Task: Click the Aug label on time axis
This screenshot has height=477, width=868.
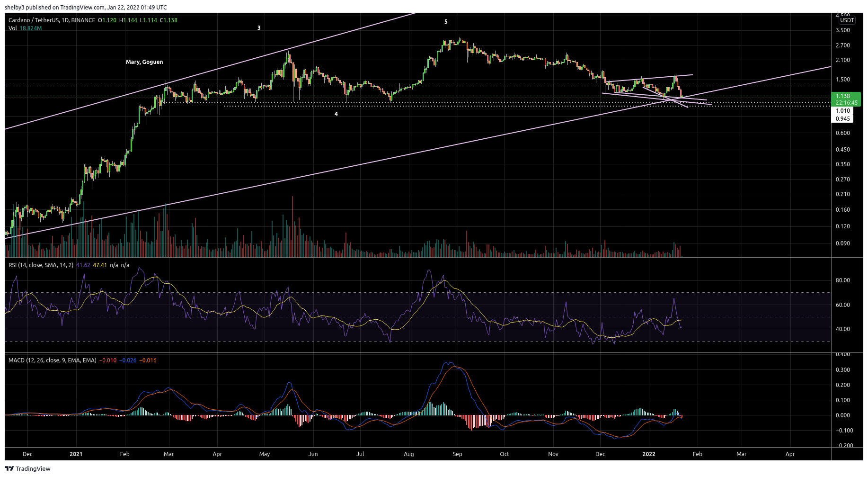Action: pyautogui.click(x=409, y=454)
